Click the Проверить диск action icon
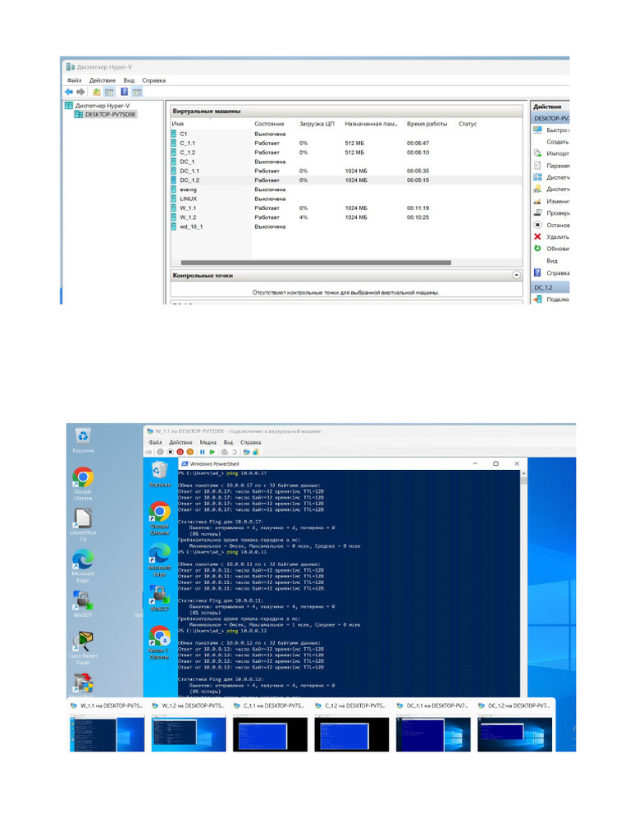Viewport: 630px width, 840px height. click(x=538, y=212)
